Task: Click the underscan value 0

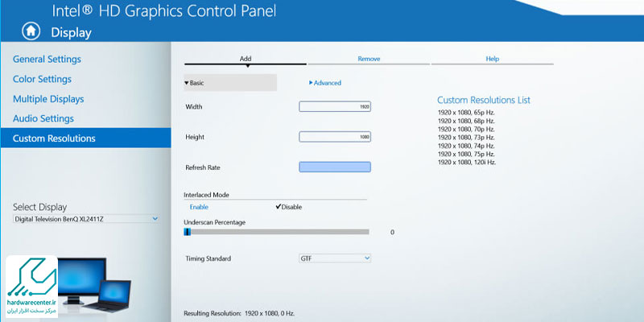Action: tap(392, 232)
